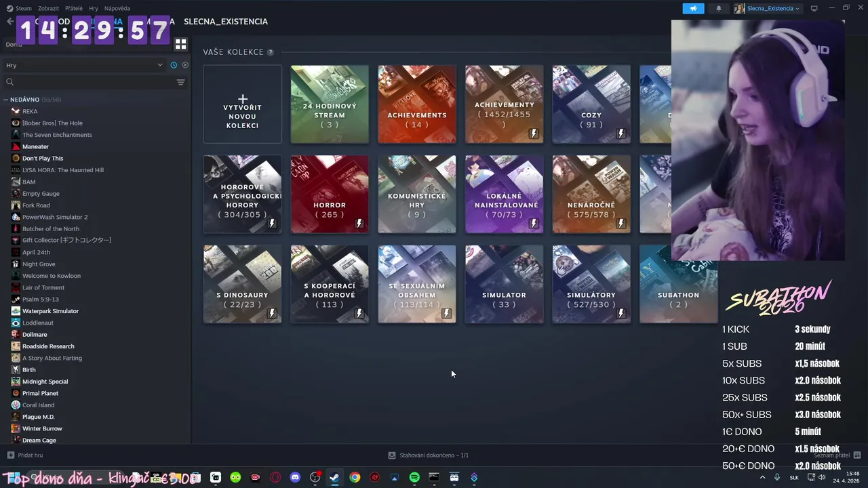Open Steam from the Windows taskbar
The image size is (868, 488).
click(334, 477)
